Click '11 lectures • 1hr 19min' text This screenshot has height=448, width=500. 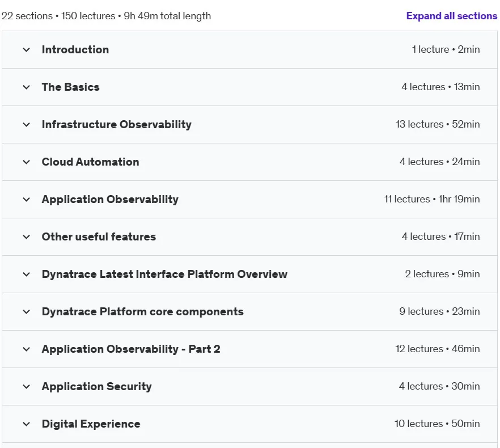click(x=432, y=199)
